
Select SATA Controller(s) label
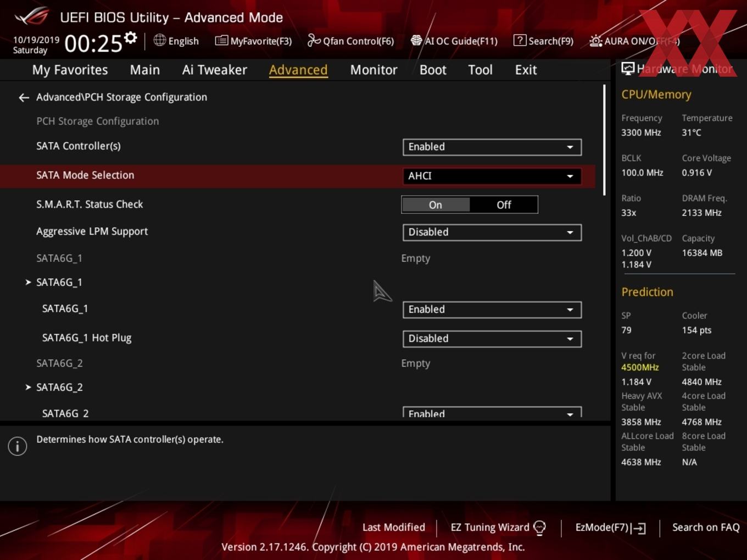pos(79,146)
